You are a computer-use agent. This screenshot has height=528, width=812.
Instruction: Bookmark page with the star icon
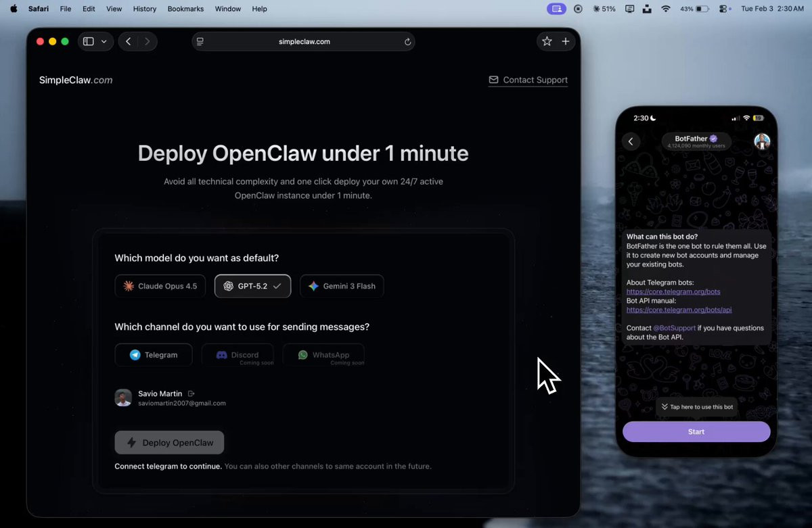click(x=547, y=41)
